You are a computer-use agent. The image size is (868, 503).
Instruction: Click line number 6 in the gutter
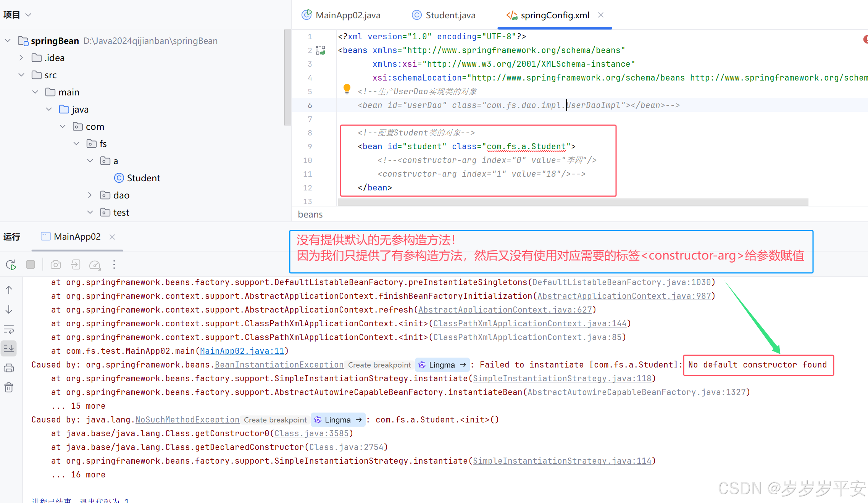pos(310,105)
